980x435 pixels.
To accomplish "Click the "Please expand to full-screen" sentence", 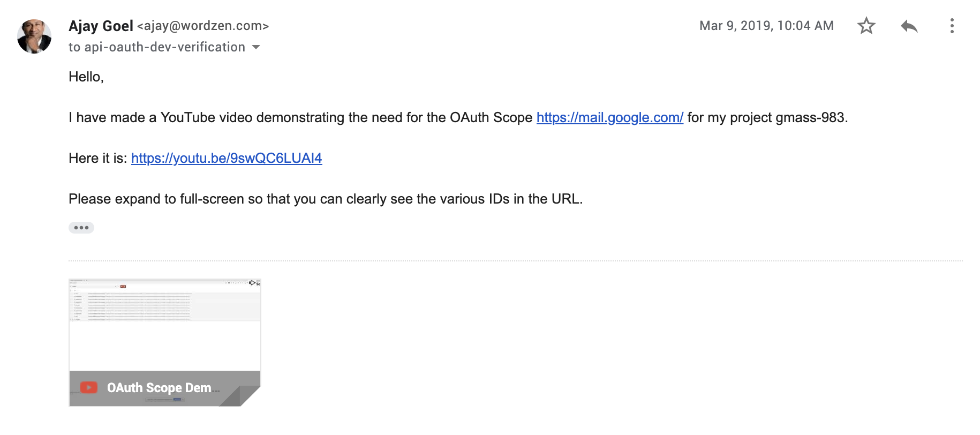I will (326, 199).
